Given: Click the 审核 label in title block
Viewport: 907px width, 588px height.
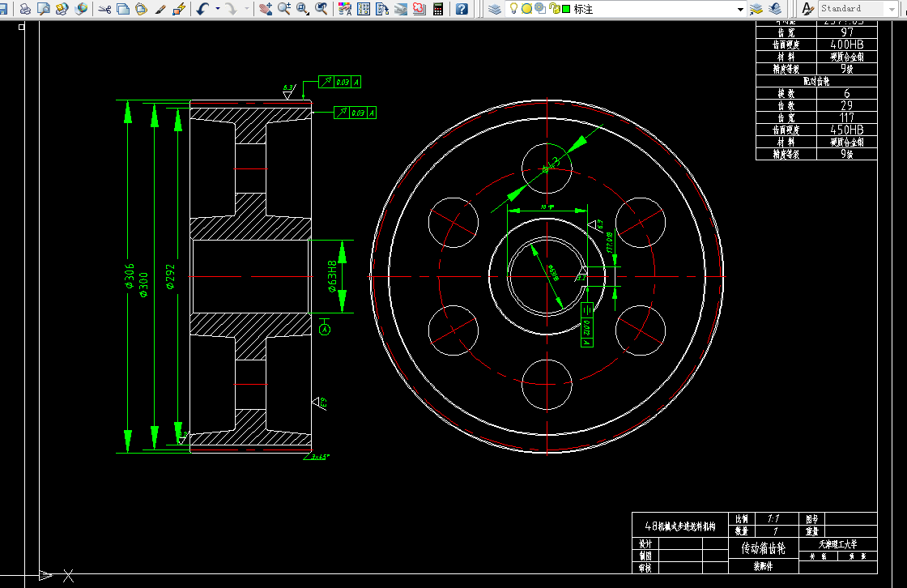Looking at the screenshot, I should click(x=645, y=569).
